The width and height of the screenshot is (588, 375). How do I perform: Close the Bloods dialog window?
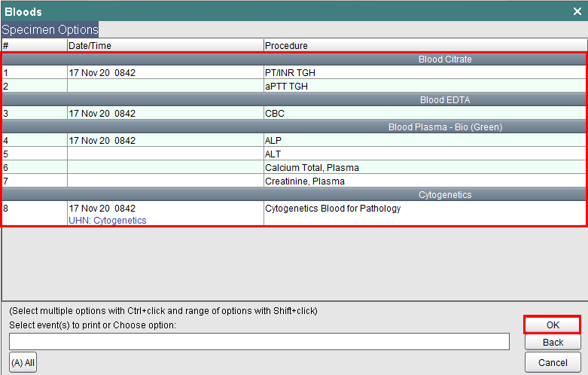point(577,11)
